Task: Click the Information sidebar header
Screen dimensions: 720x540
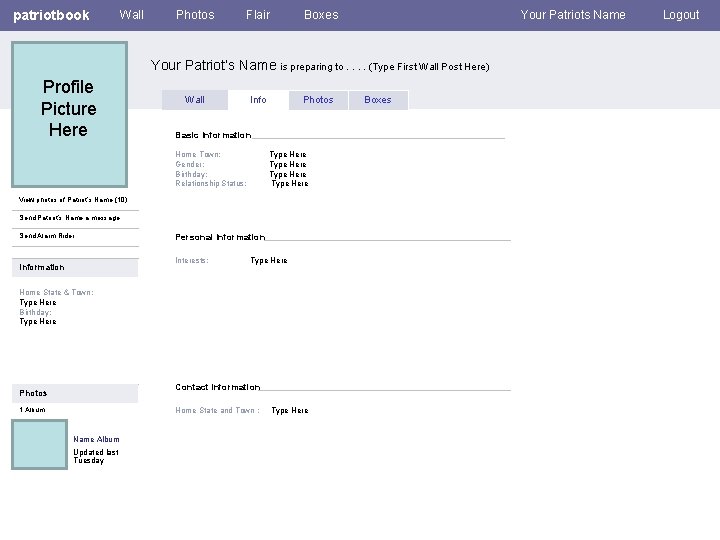Action: click(x=75, y=267)
